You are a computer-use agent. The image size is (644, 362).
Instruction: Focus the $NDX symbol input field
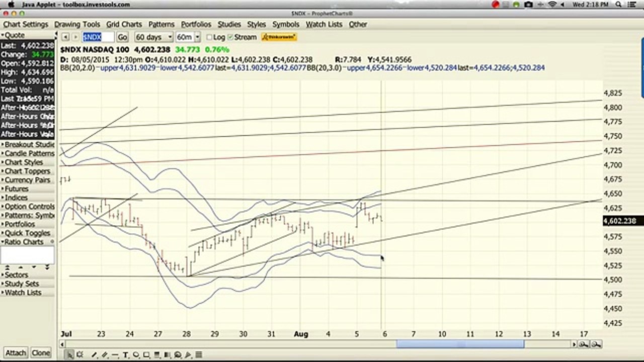point(98,37)
